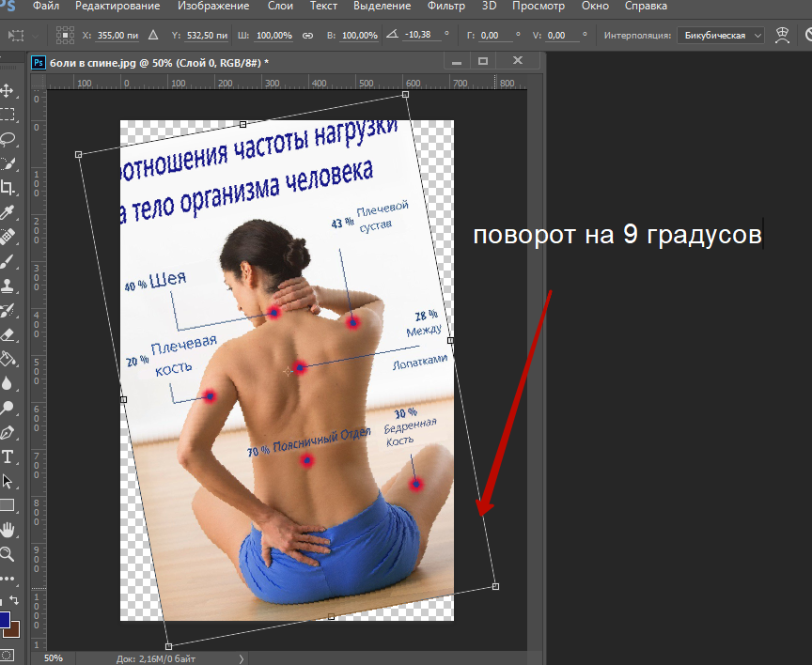
Task: Toggle the reference point location grid
Action: tap(65, 35)
